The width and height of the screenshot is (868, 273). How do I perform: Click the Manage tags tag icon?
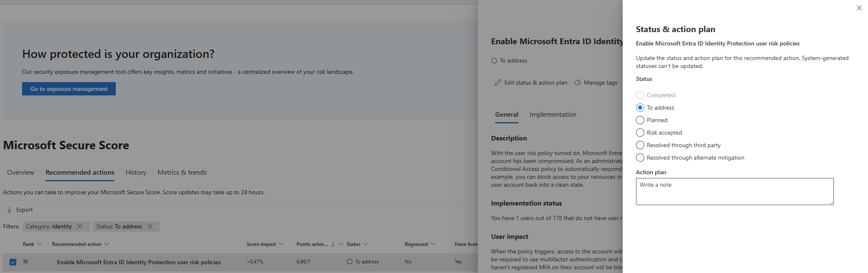tap(577, 83)
